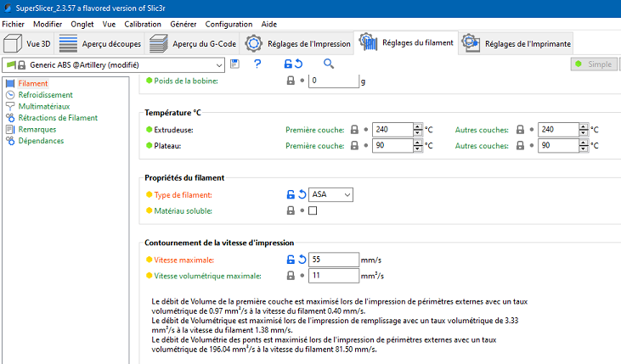Screen dimensions: 621x364
Task: Toggle the Matériau soluble checkbox
Action: pos(313,211)
